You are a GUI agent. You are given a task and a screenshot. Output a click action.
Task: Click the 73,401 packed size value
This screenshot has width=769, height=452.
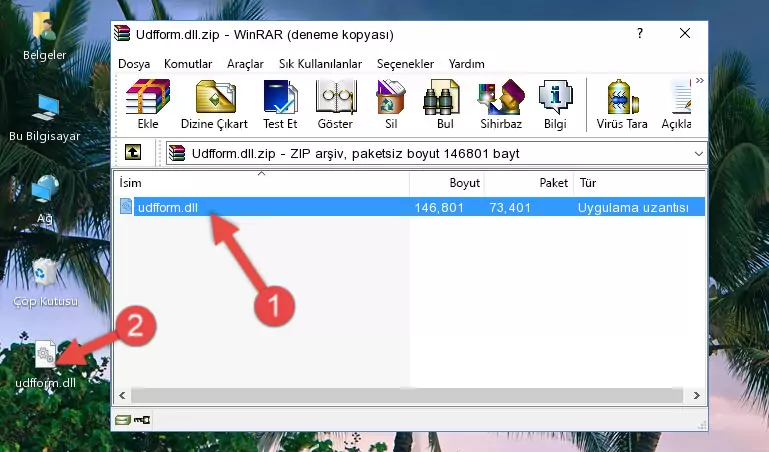pyautogui.click(x=510, y=207)
